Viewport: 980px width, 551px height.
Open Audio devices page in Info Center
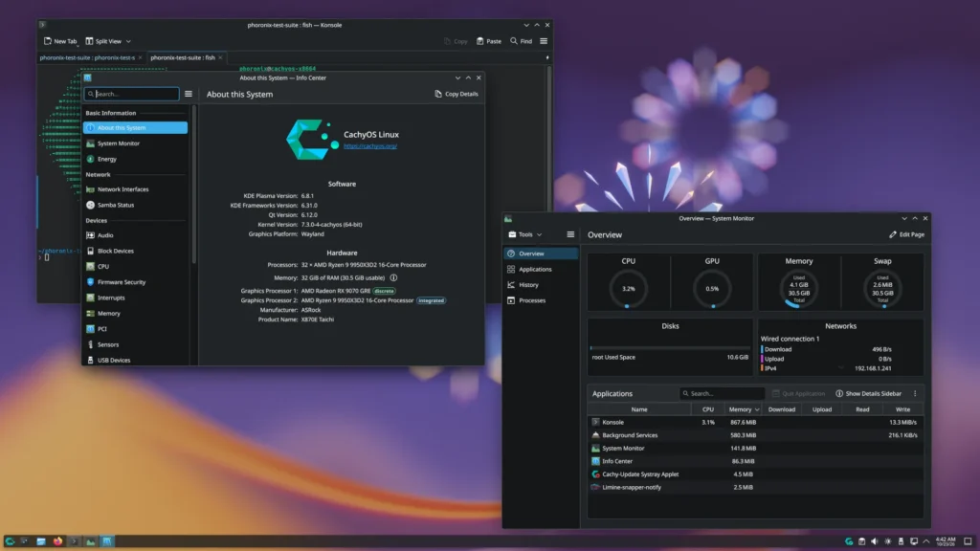point(135,235)
